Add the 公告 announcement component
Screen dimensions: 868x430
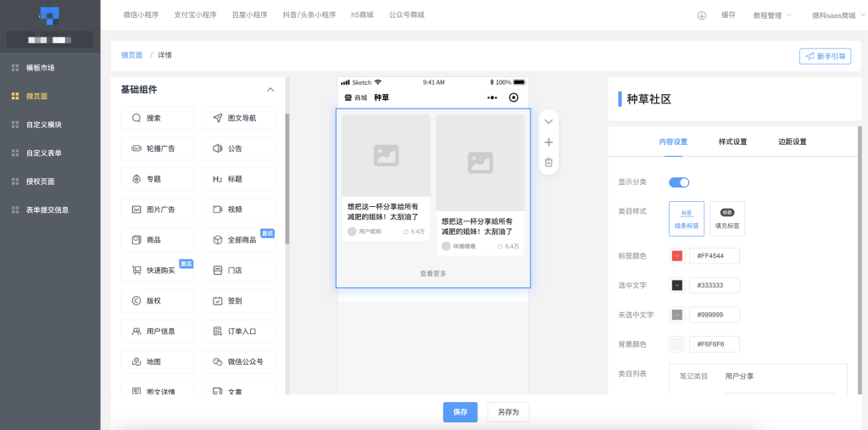coord(238,148)
